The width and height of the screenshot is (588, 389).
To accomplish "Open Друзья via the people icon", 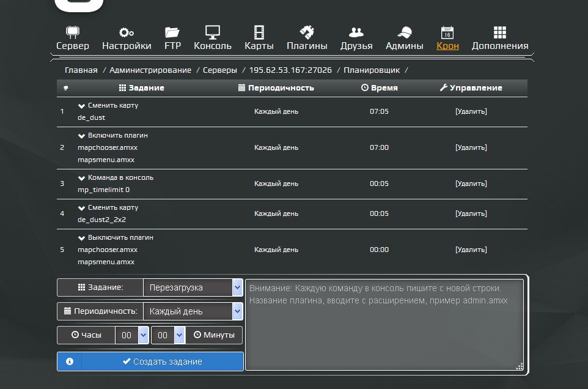I will click(356, 32).
